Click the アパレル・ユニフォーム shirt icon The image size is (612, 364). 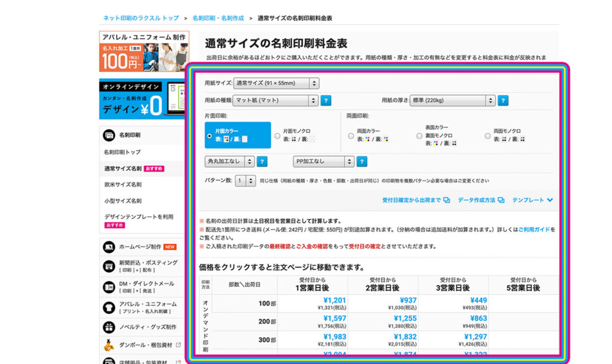[x=109, y=307]
